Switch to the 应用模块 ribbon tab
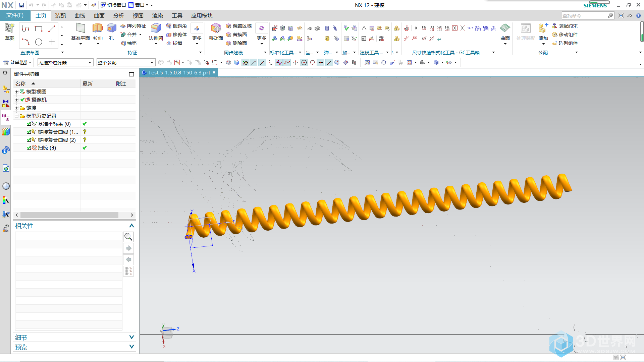The width and height of the screenshot is (644, 362). coord(202,15)
